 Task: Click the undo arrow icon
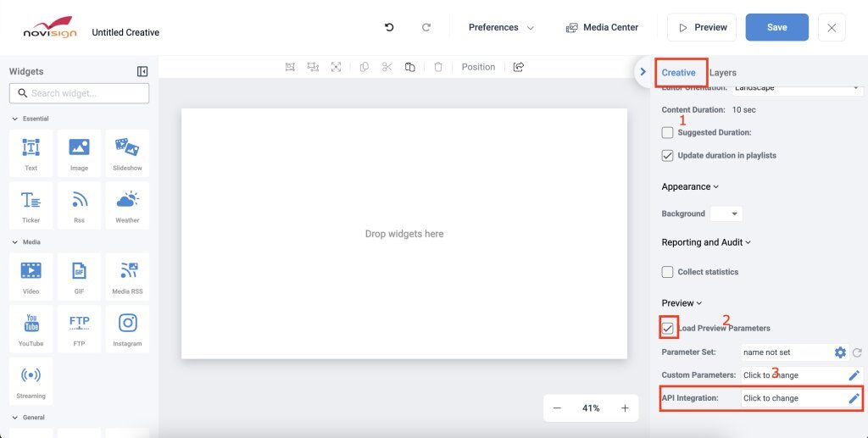389,27
